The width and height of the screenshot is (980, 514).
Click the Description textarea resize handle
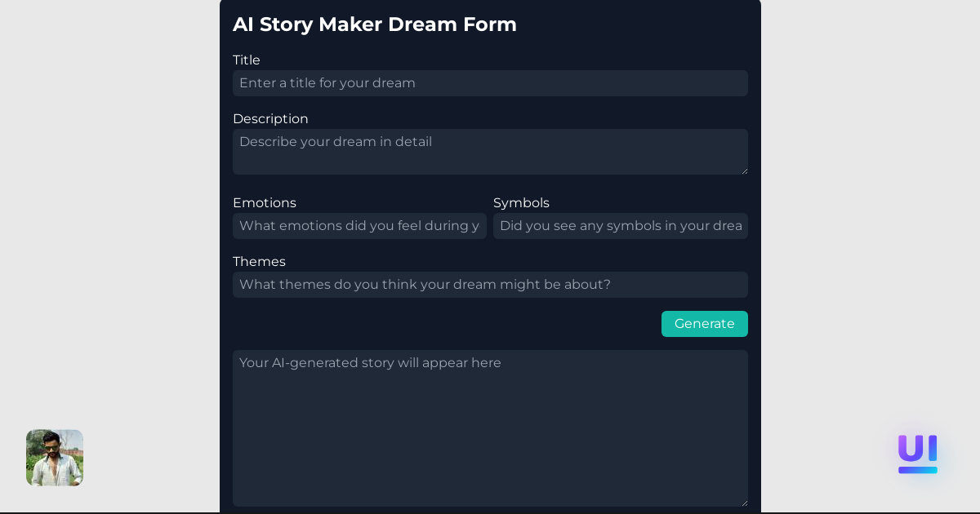pyautogui.click(x=745, y=171)
